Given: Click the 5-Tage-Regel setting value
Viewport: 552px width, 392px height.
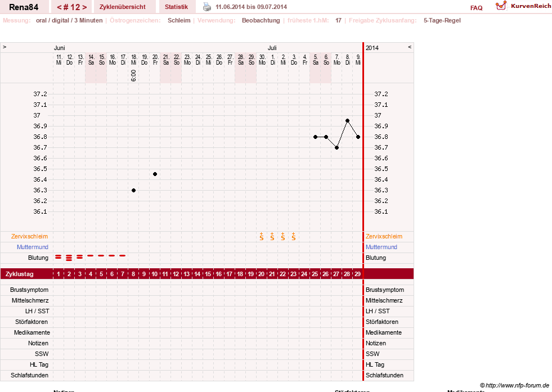Looking at the screenshot, I should coord(442,20).
